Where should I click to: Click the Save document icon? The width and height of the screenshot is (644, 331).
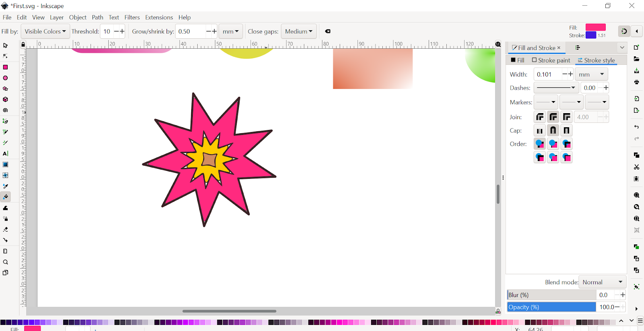[636, 71]
